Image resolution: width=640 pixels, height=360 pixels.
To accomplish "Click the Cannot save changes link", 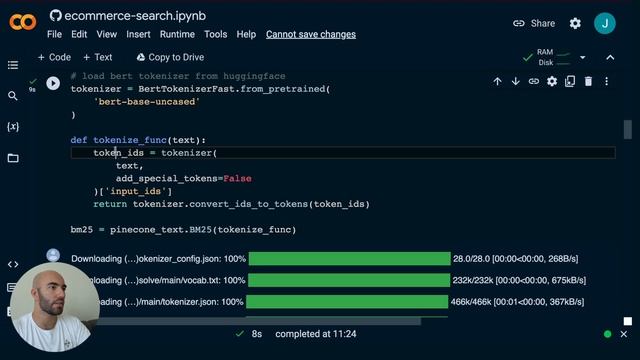I will coord(311,34).
